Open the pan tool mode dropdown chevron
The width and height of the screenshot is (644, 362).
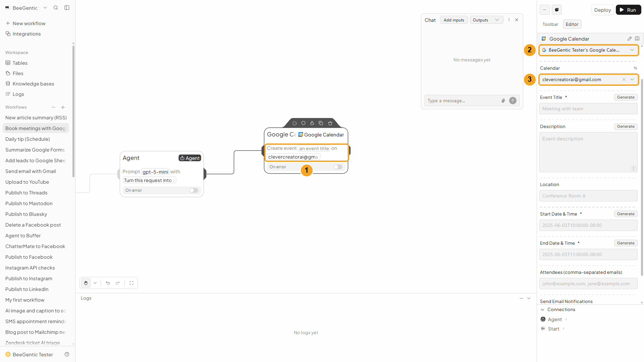[x=95, y=283]
